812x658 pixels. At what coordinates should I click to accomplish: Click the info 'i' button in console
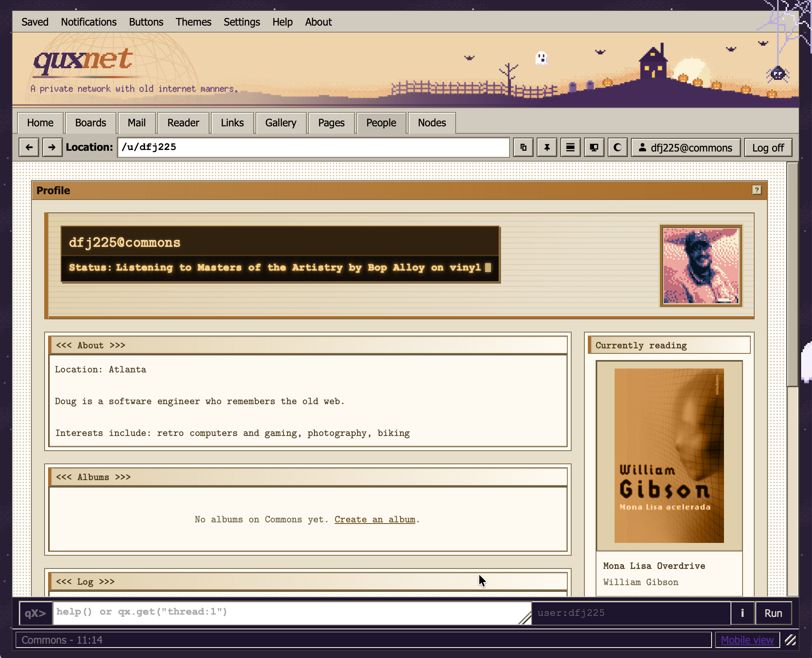click(x=743, y=613)
